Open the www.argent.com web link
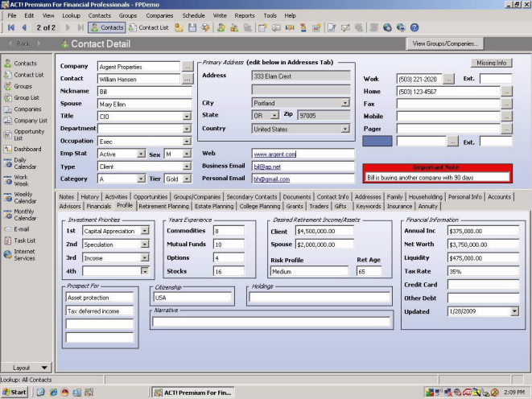 pos(274,154)
